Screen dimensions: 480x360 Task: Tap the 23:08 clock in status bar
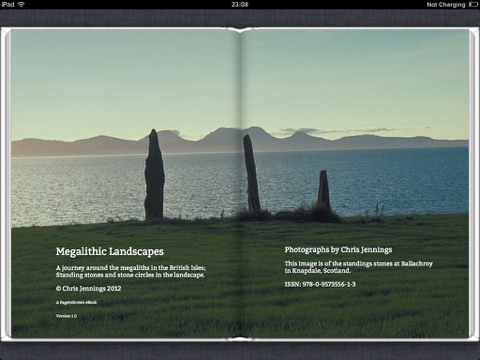point(240,4)
